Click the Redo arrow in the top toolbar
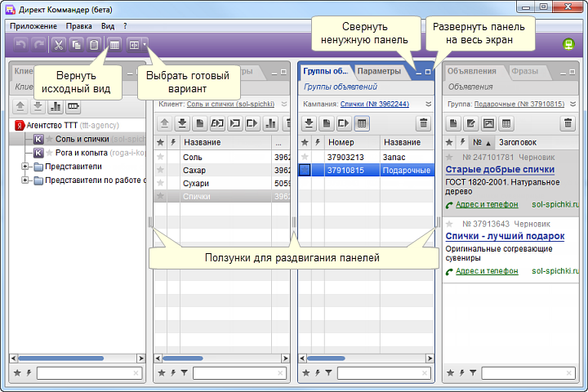The image size is (588, 392). click(38, 45)
